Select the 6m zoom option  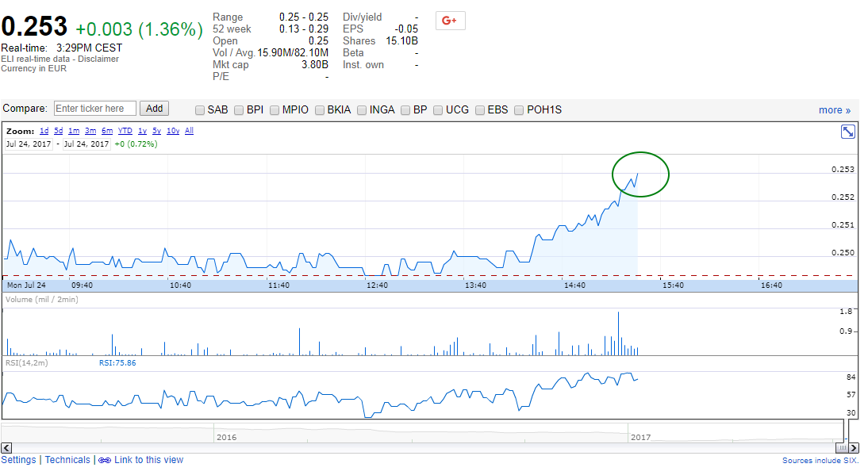pos(107,131)
